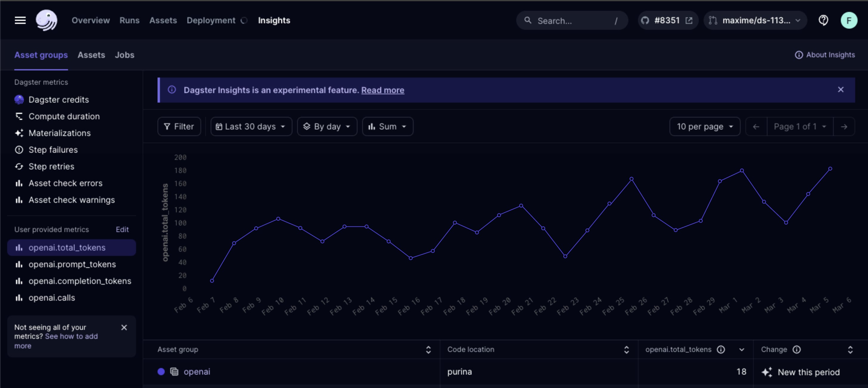Viewport: 868px width, 388px height.
Task: Open the F user avatar menu
Action: click(849, 20)
